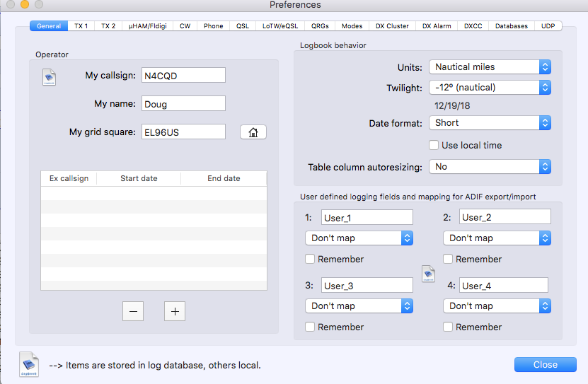Click the home icon beside grid square
The width and height of the screenshot is (588, 384).
pos(253,132)
